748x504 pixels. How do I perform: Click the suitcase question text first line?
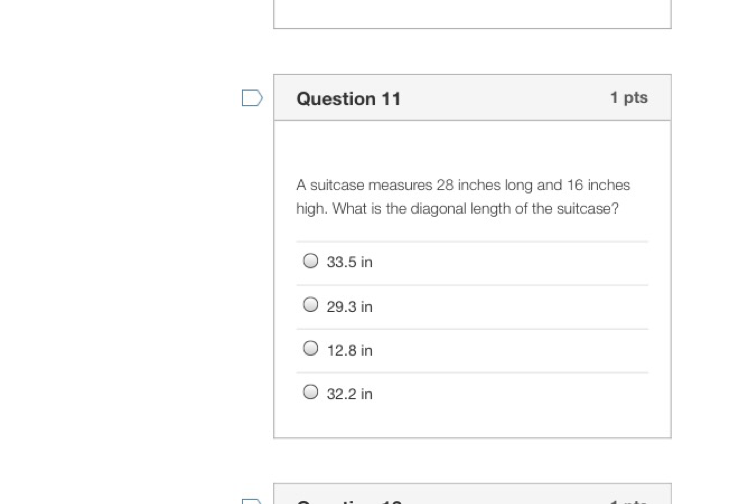[x=462, y=185]
